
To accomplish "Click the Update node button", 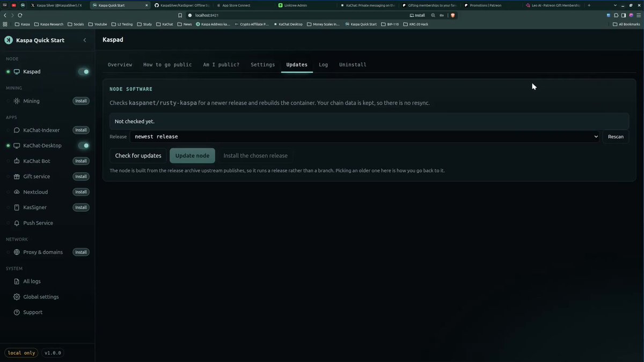I will click(x=192, y=156).
